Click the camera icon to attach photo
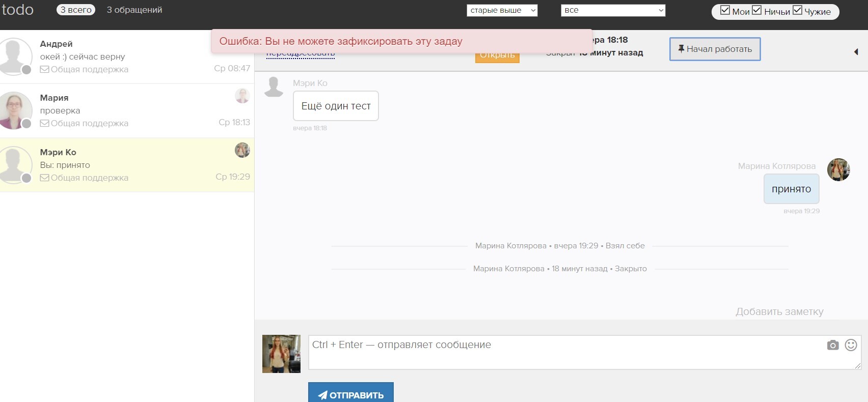Screen dimensions: 868x402 (x=832, y=346)
